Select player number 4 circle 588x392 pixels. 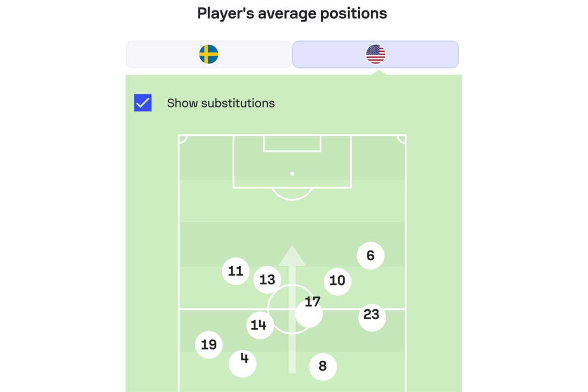coord(243,364)
